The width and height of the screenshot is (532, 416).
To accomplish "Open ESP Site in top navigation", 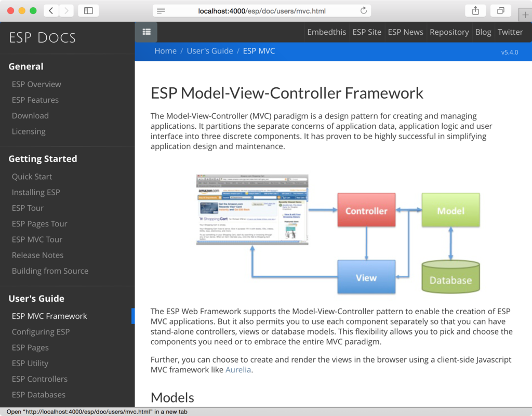I will [x=367, y=32].
